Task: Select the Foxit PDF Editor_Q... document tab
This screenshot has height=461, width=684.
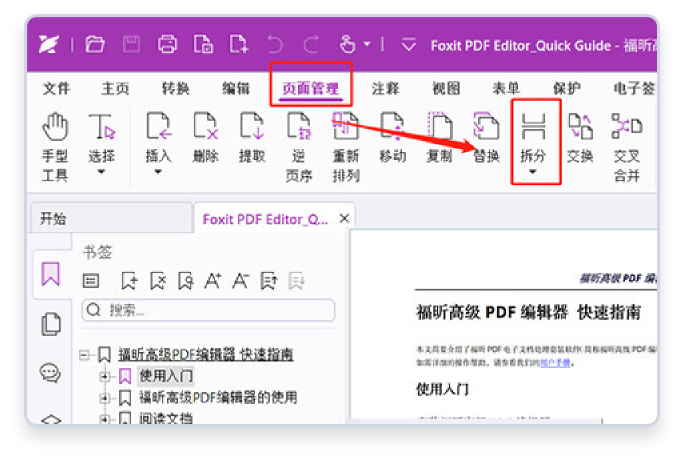Action: (x=265, y=219)
